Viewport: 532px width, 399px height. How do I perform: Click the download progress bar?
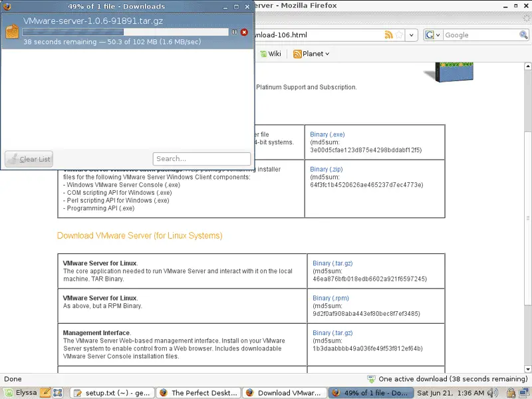pos(125,32)
